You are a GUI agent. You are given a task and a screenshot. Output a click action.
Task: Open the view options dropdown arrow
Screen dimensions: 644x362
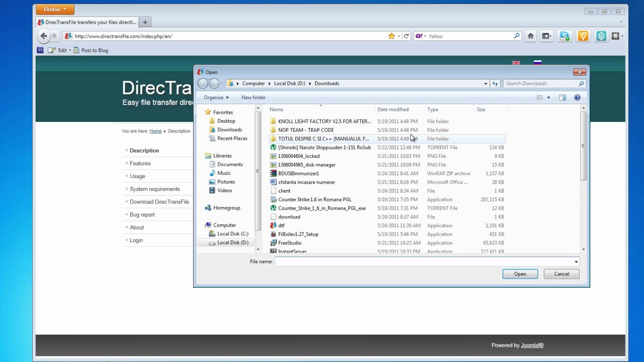548,98
